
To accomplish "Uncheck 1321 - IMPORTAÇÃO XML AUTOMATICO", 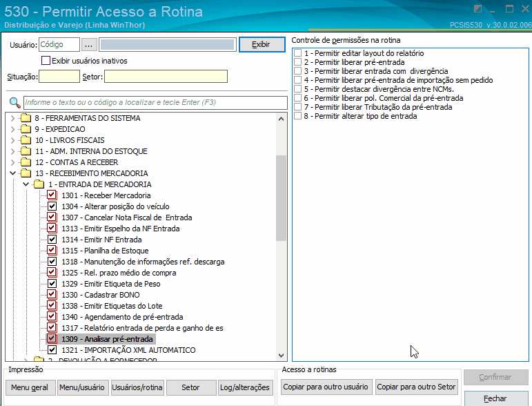I will [52, 349].
